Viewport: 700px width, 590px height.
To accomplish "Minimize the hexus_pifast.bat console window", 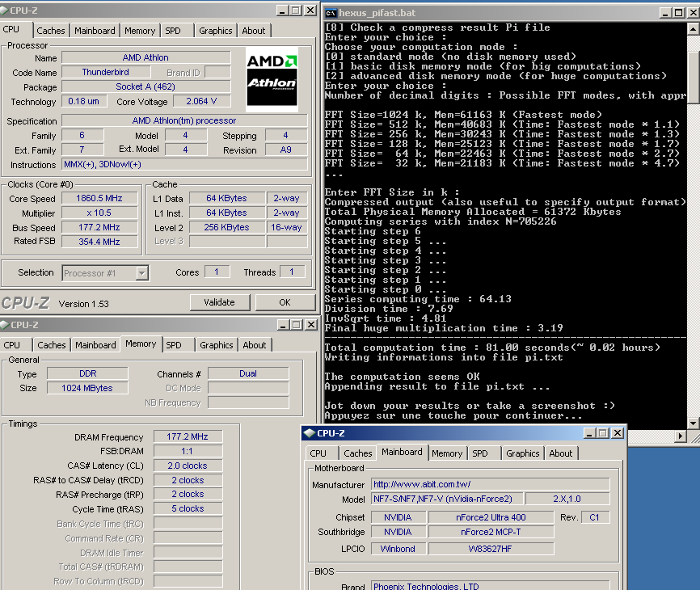I will pyautogui.click(x=665, y=13).
